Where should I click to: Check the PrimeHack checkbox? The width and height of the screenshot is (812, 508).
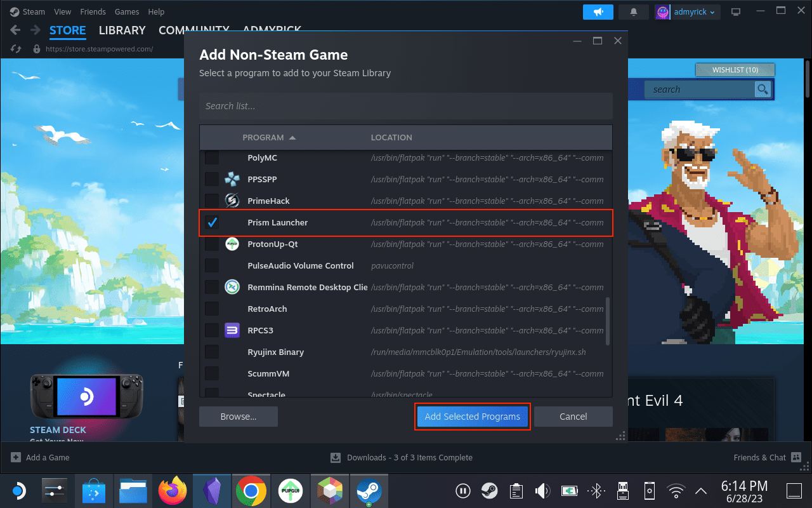click(212, 201)
